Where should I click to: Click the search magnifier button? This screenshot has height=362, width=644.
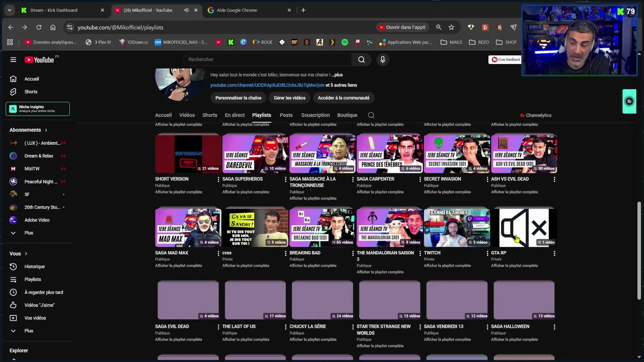(361, 59)
